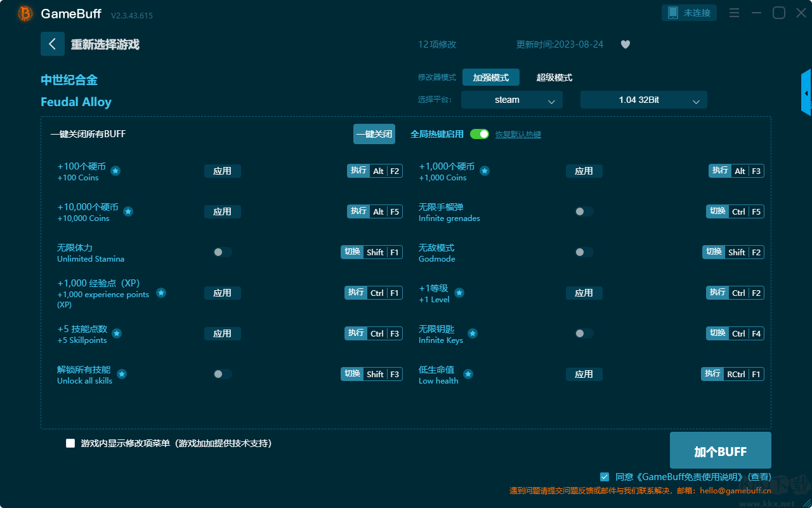
Task: Click 12项修改 text
Action: click(437, 44)
